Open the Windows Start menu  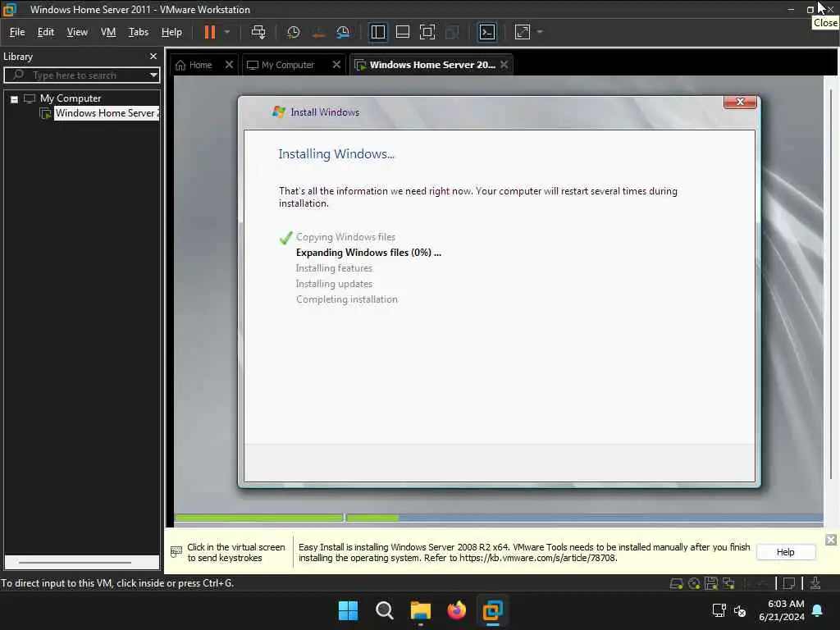coord(348,610)
